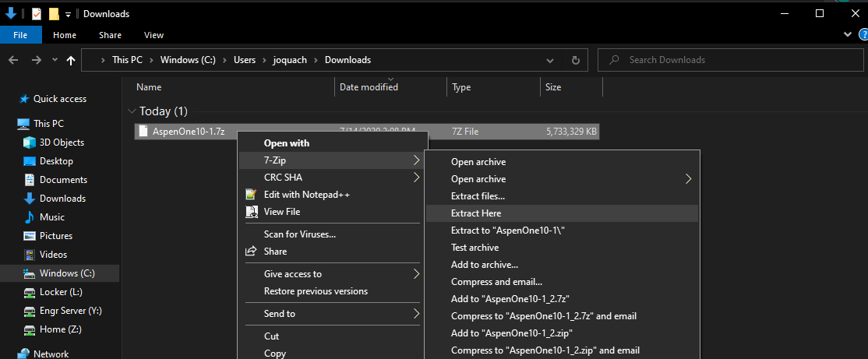Open 3D Objects folder in sidebar

pos(62,143)
